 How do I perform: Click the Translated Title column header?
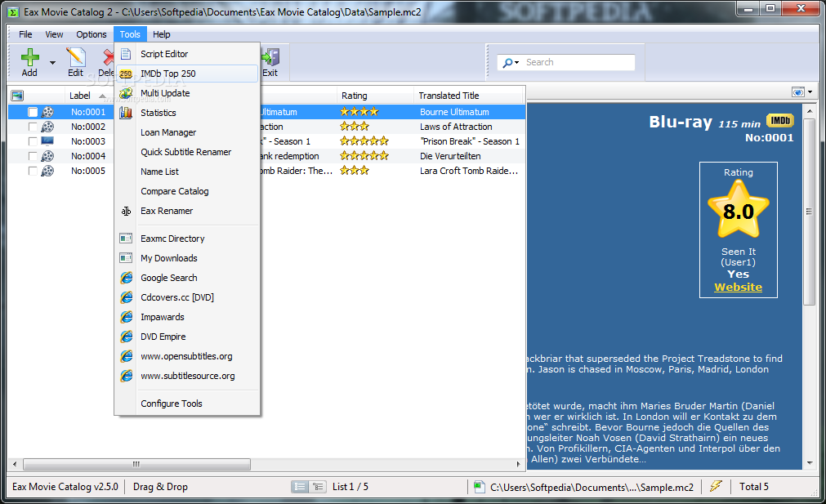click(x=468, y=96)
